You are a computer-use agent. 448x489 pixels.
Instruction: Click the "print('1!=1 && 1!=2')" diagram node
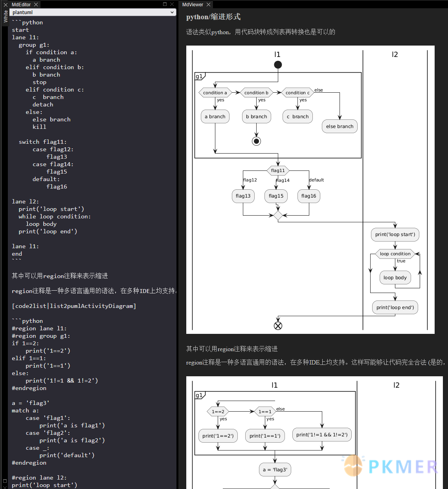pos(322,435)
